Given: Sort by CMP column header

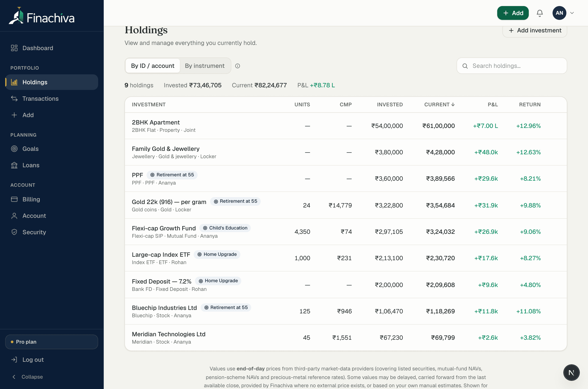Looking at the screenshot, I should coord(345,104).
